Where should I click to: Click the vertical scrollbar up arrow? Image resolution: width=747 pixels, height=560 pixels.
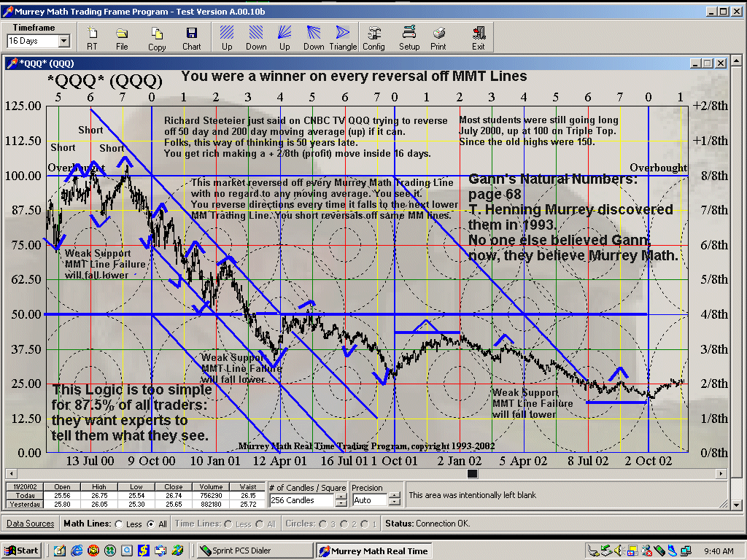(x=737, y=61)
